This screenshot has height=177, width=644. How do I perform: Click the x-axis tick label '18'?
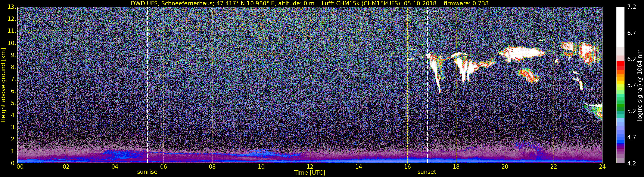point(456,167)
